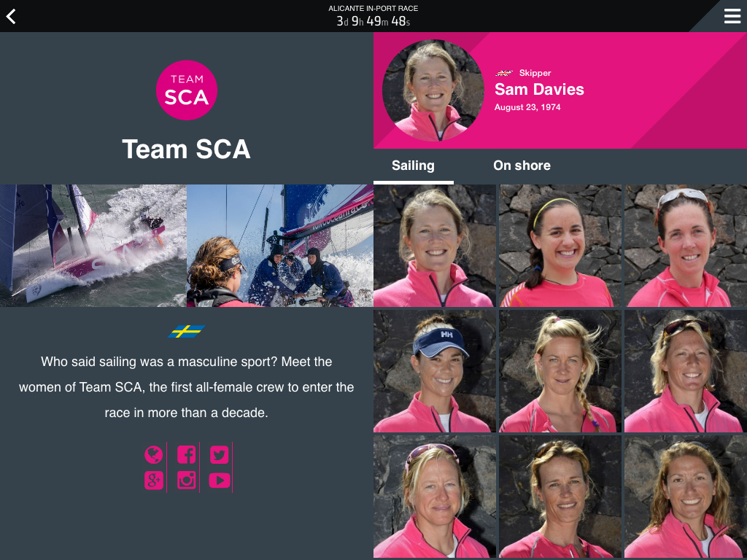The height and width of the screenshot is (560, 747).
Task: Open onboard photo of crew in spray
Action: (280, 246)
